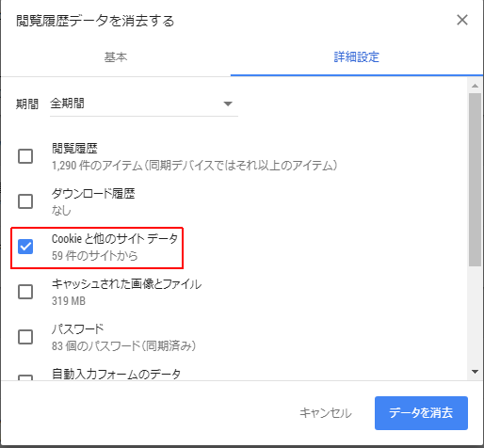The height and width of the screenshot is (448, 484).
Task: Close the clear browsing data dialog
Action: click(462, 21)
